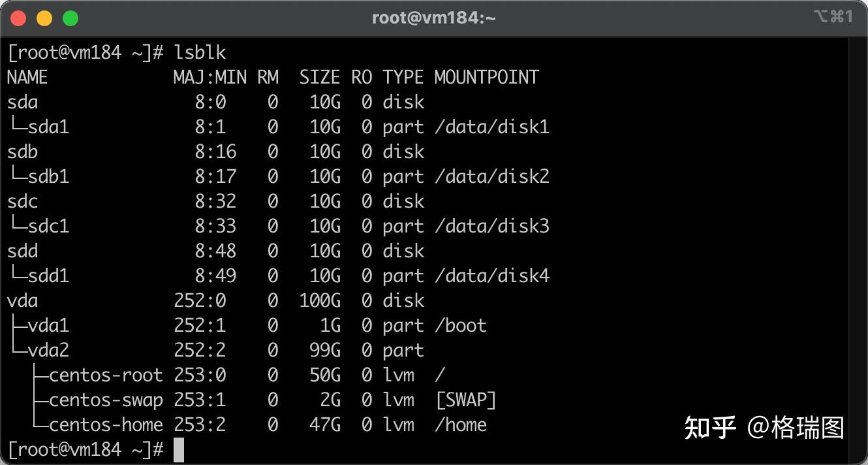Click the MOUNTPOINT column header
The width and height of the screenshot is (868, 465).
487,77
